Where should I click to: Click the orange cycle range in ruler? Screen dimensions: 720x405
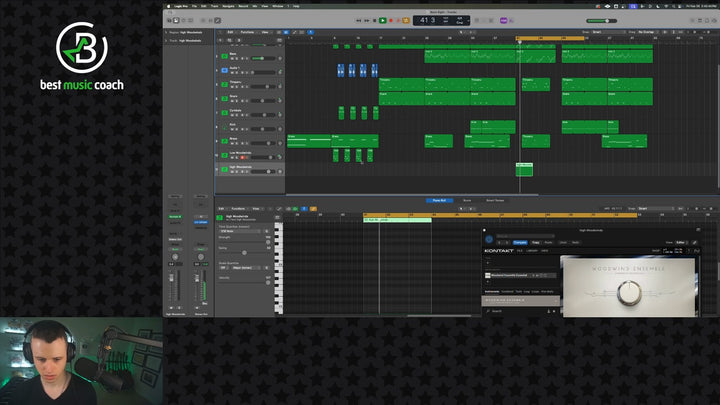[x=550, y=38]
